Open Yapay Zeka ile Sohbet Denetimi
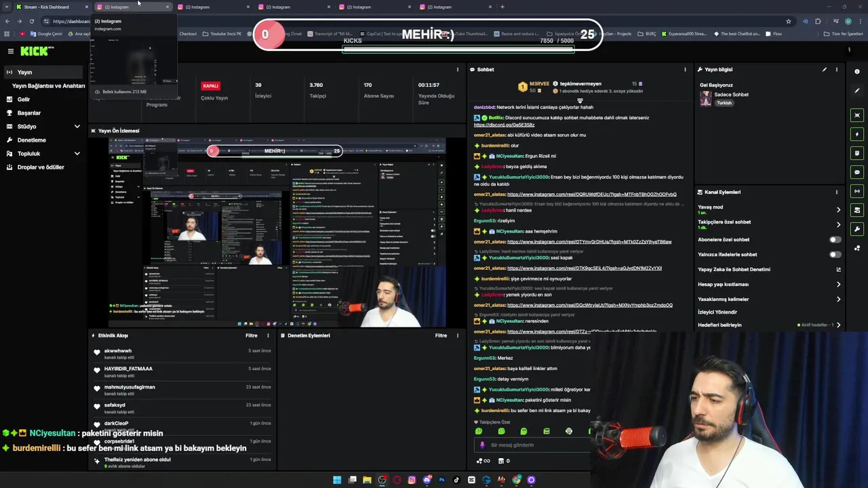Viewport: 868px width, 488px height. [x=769, y=269]
